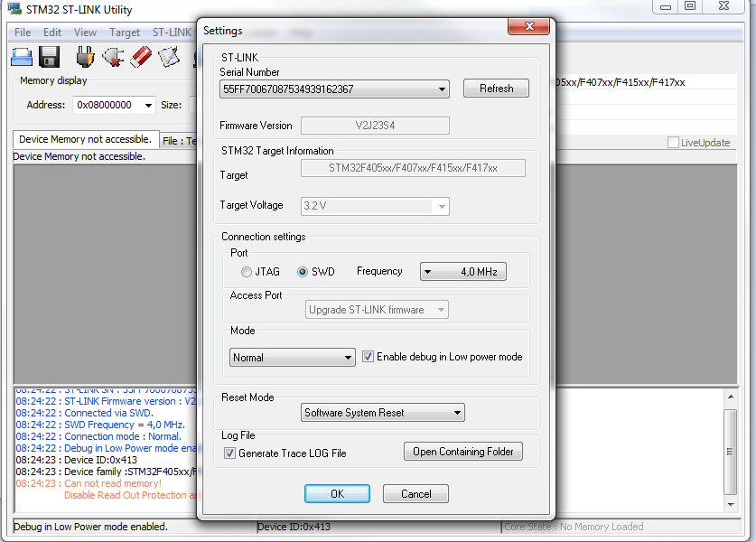This screenshot has height=542, width=756.
Task: Expand the memory Address dropdown arrow
Action: (x=148, y=105)
